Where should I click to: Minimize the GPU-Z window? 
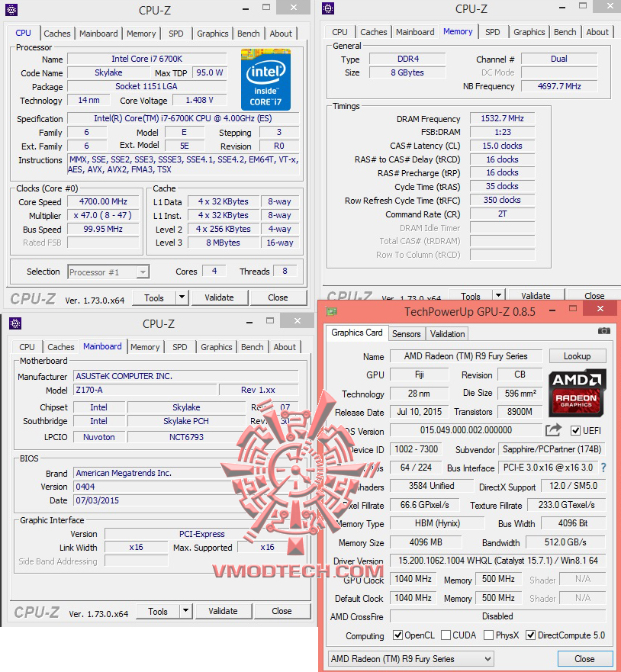click(x=553, y=310)
